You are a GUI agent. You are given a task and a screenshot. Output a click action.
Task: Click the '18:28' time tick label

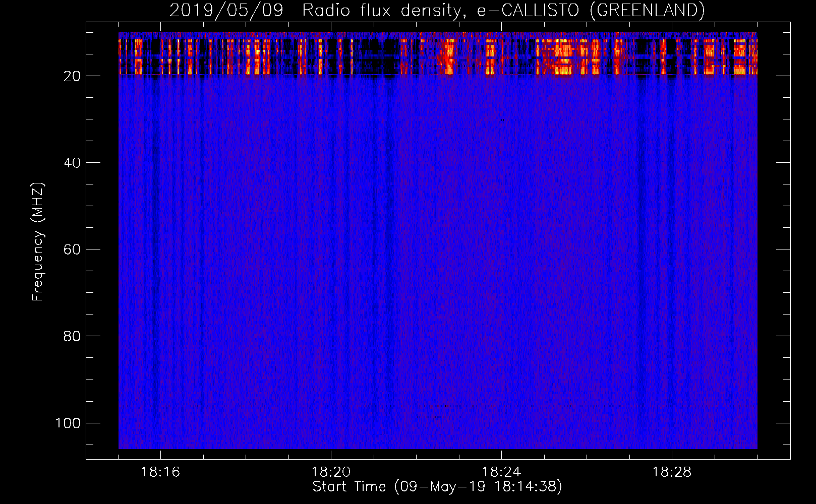click(x=672, y=472)
